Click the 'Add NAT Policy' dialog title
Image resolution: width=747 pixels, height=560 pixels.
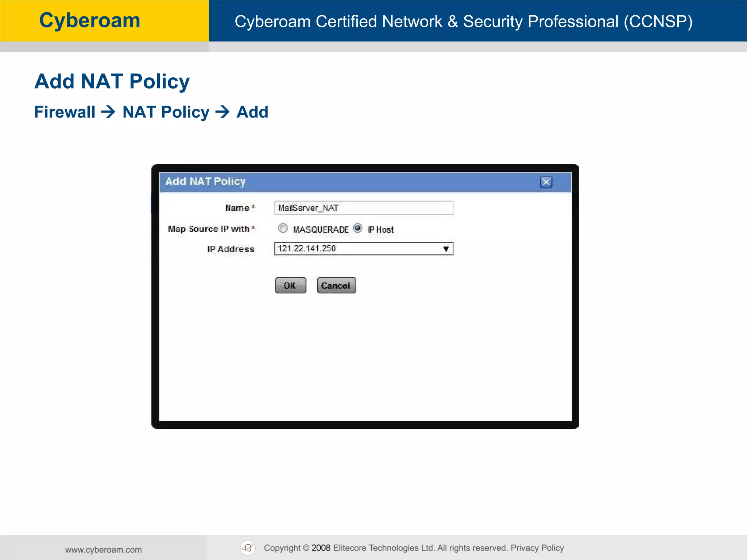[205, 182]
